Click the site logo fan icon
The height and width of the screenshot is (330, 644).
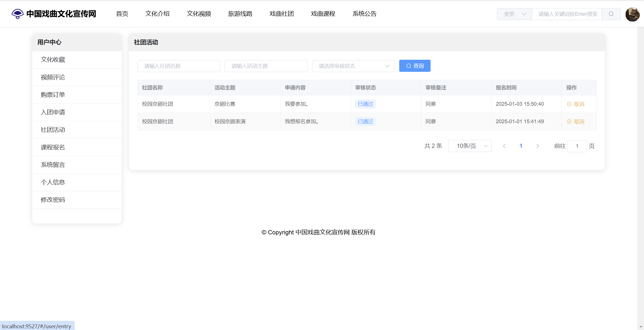(x=17, y=13)
